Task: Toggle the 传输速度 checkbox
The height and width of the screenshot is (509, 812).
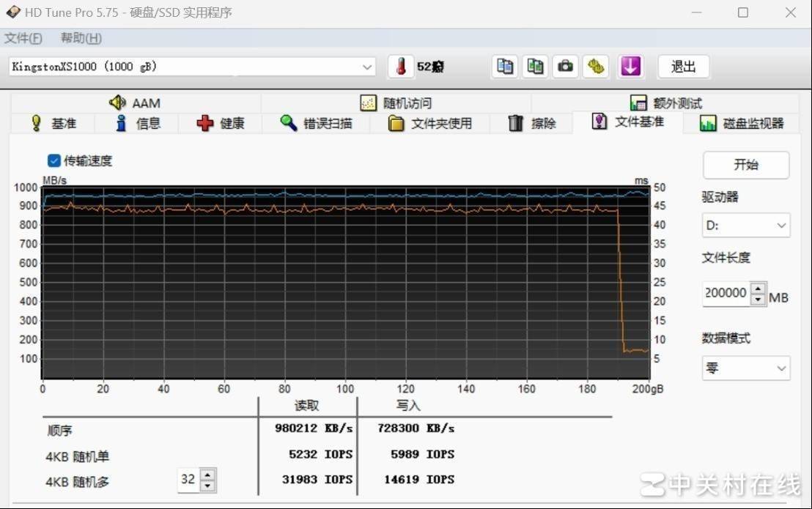Action: click(x=53, y=161)
